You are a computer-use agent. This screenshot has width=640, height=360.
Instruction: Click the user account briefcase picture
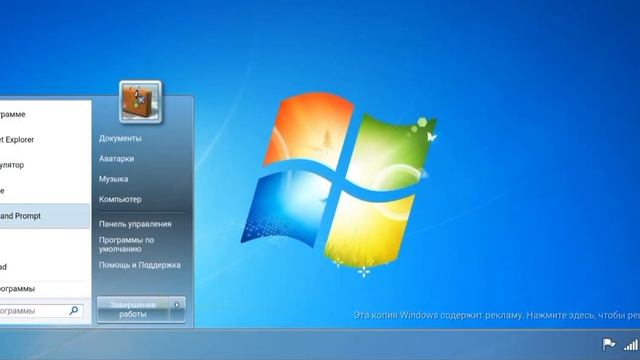click(x=140, y=102)
